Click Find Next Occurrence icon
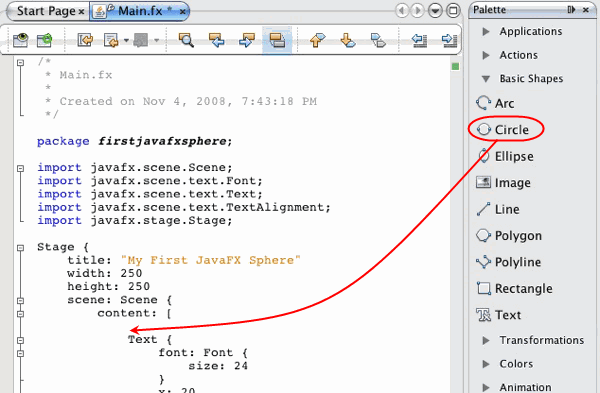The height and width of the screenshot is (393, 600). click(246, 40)
